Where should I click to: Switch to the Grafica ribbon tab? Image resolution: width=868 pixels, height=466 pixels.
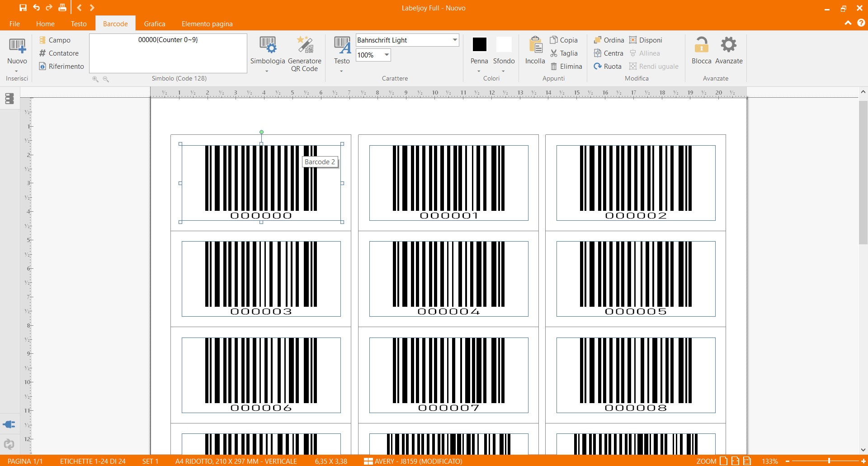(x=155, y=24)
